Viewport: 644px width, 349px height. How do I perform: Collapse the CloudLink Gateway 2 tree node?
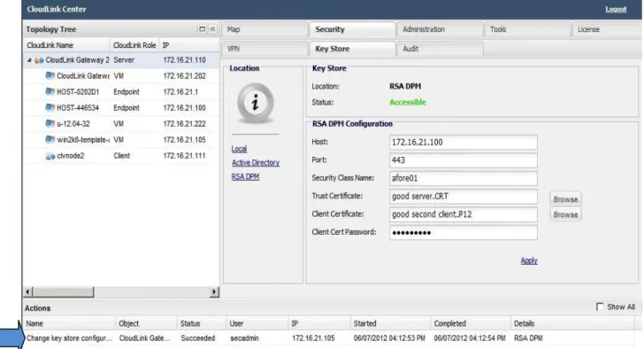click(x=29, y=60)
